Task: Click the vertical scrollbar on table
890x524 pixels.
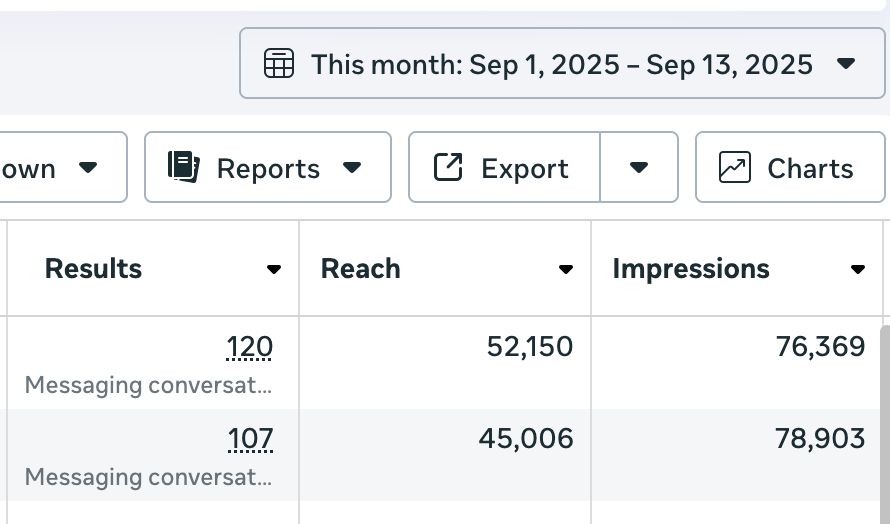Action: 883,420
